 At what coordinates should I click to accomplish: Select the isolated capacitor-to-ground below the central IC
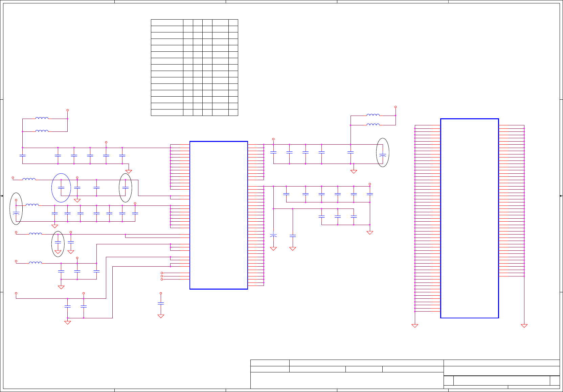(x=161, y=305)
